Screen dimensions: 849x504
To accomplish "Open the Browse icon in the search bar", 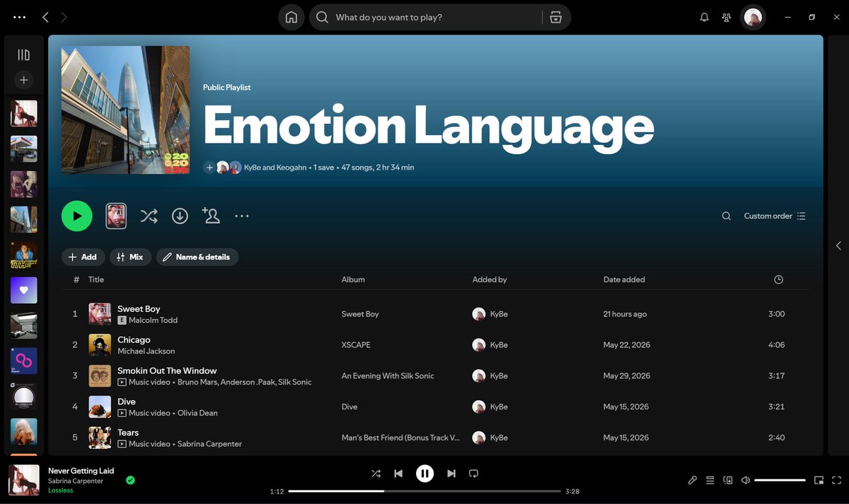I will coord(556,18).
